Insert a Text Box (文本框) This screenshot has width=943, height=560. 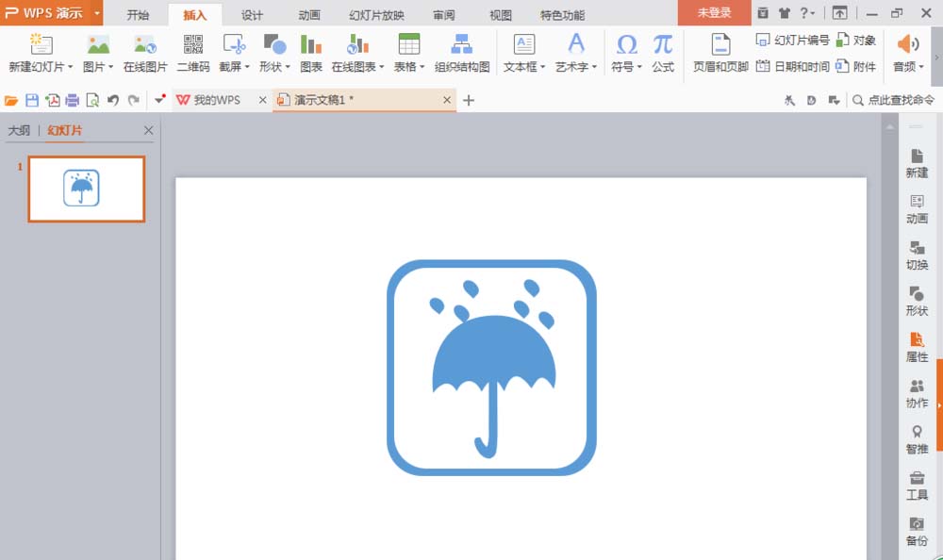tap(523, 44)
